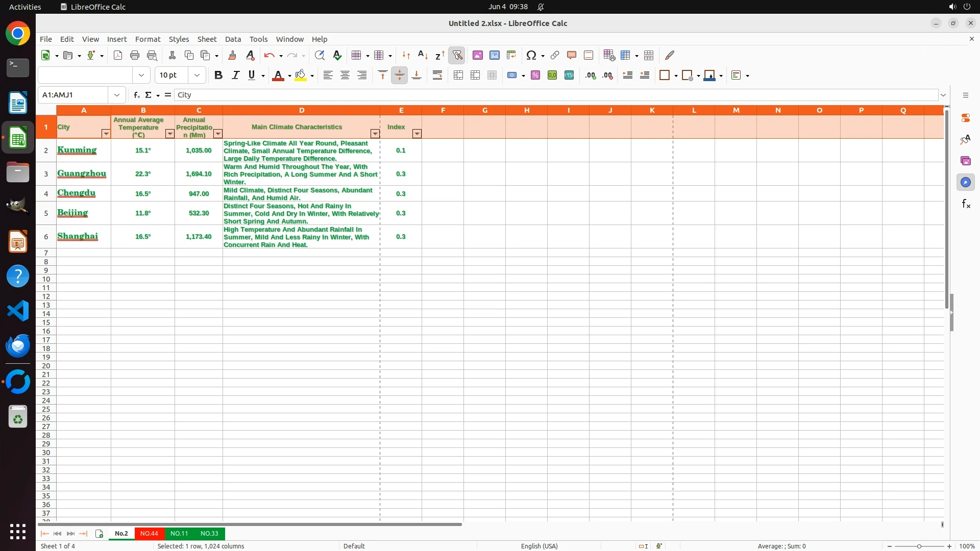Click the Shanghai hyperlink cell
Screen dimensions: 980x551
tap(78, 236)
